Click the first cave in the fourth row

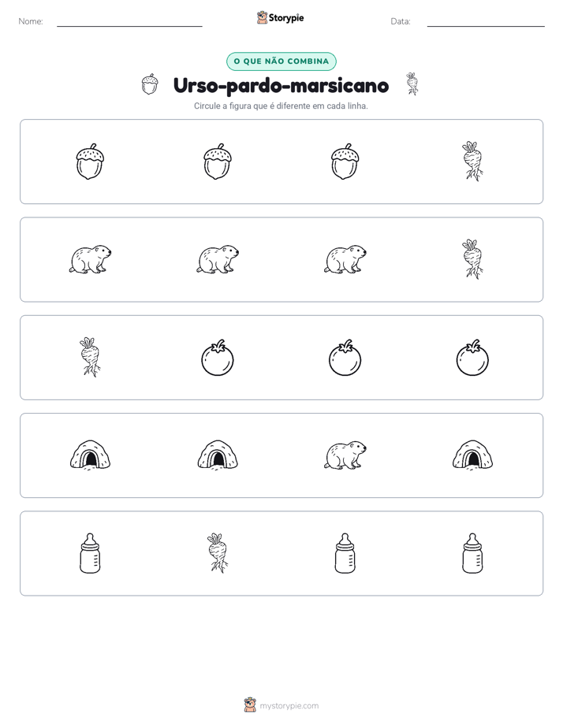(x=90, y=455)
